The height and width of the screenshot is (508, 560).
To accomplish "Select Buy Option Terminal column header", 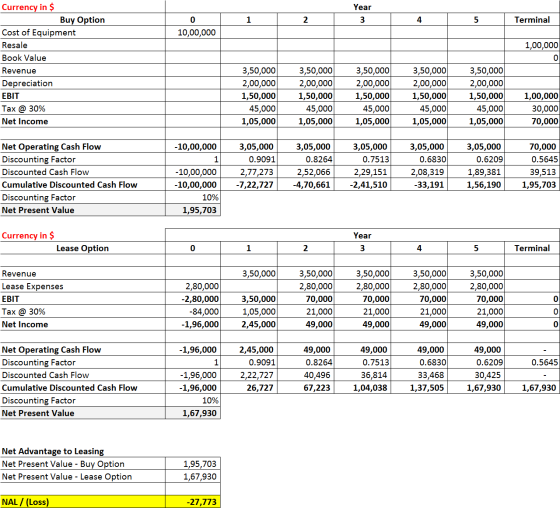I will (x=532, y=20).
